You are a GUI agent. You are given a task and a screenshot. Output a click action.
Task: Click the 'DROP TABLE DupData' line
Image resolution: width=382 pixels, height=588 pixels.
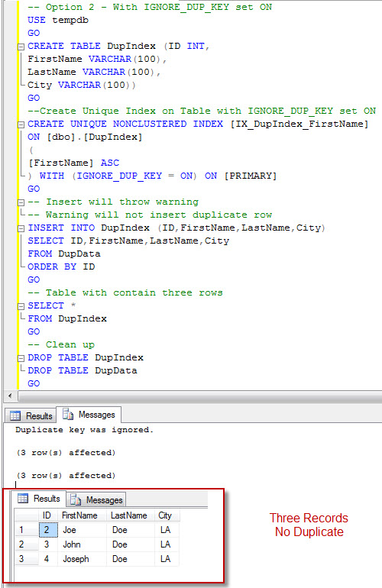[83, 370]
